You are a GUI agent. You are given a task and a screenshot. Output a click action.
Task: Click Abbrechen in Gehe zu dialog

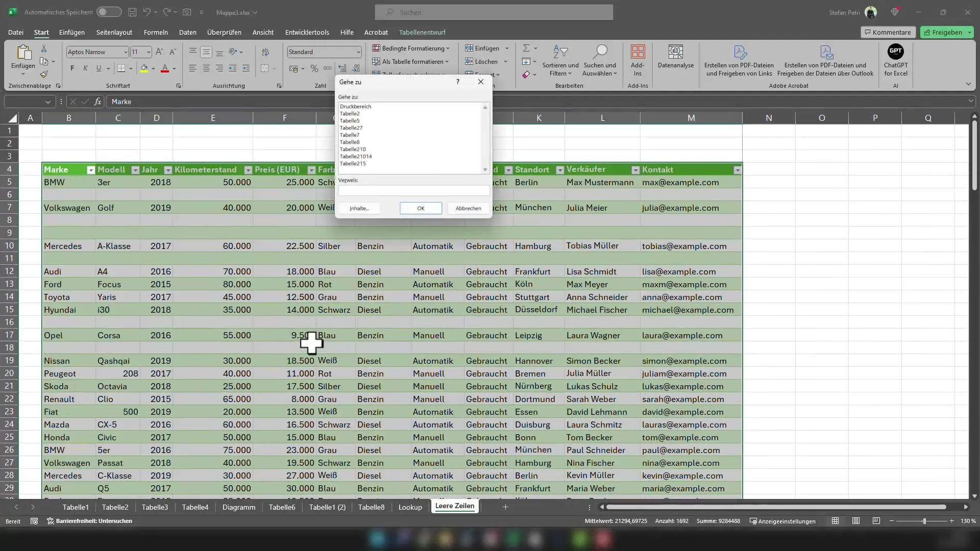coord(468,208)
